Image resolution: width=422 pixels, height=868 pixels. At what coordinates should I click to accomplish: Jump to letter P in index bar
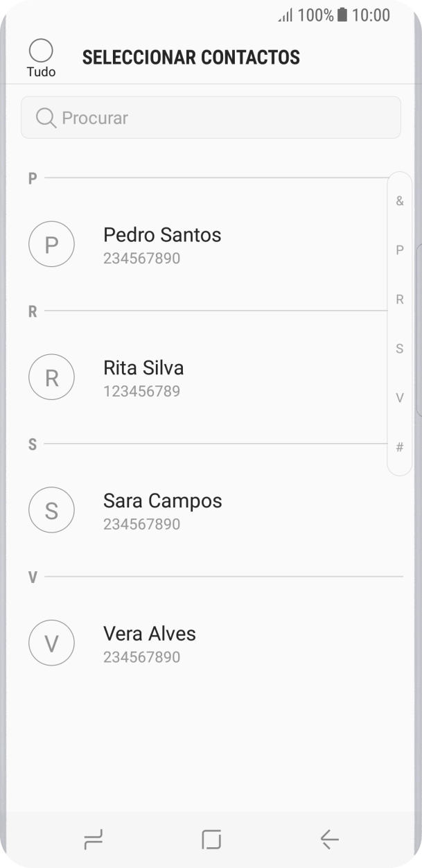click(x=400, y=250)
